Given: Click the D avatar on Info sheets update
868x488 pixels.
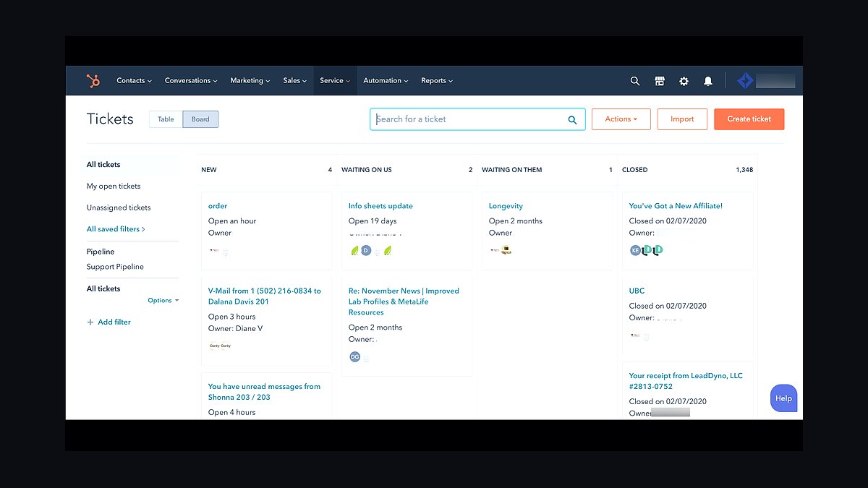Looking at the screenshot, I should pyautogui.click(x=366, y=251).
